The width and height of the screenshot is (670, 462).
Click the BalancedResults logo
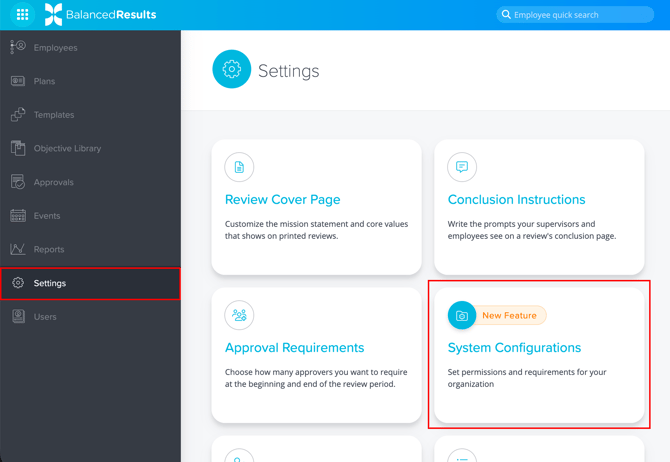tap(101, 15)
